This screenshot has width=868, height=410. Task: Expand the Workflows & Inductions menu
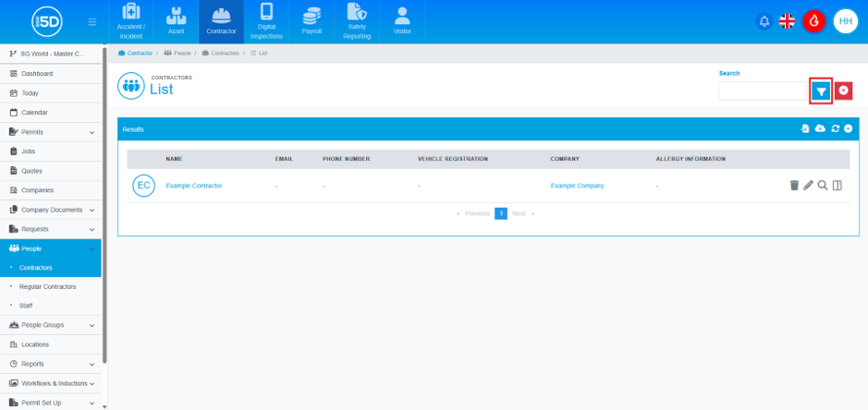(50, 383)
